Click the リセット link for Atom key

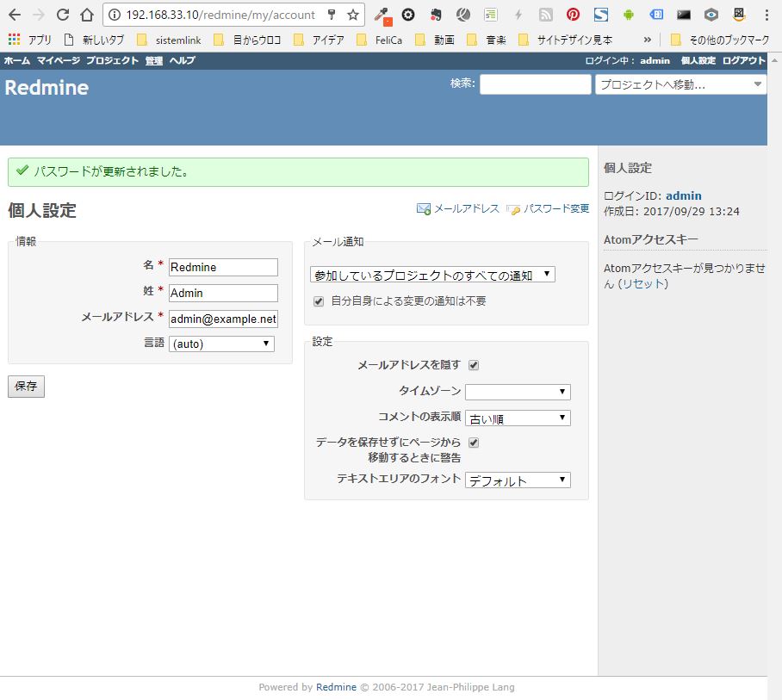[x=642, y=283]
